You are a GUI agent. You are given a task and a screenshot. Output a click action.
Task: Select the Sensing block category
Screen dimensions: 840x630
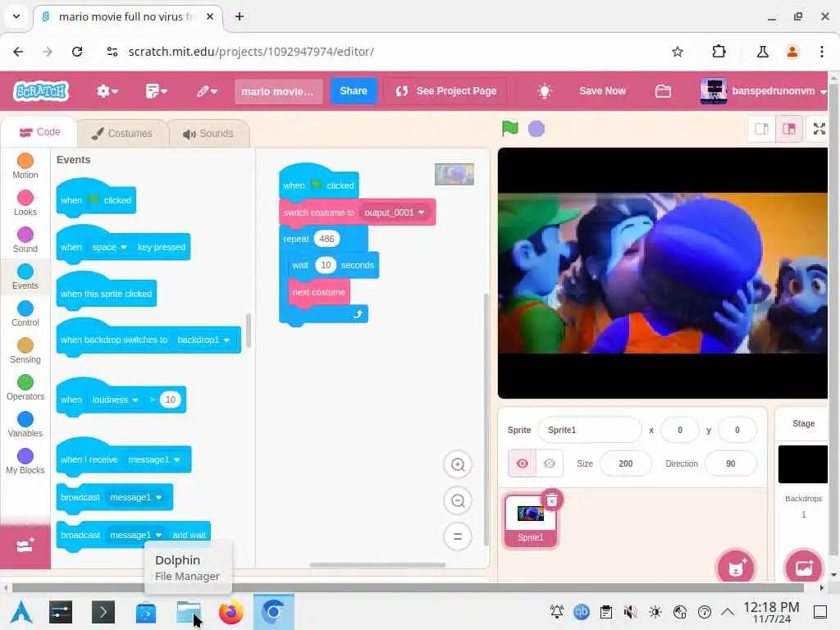[25, 351]
